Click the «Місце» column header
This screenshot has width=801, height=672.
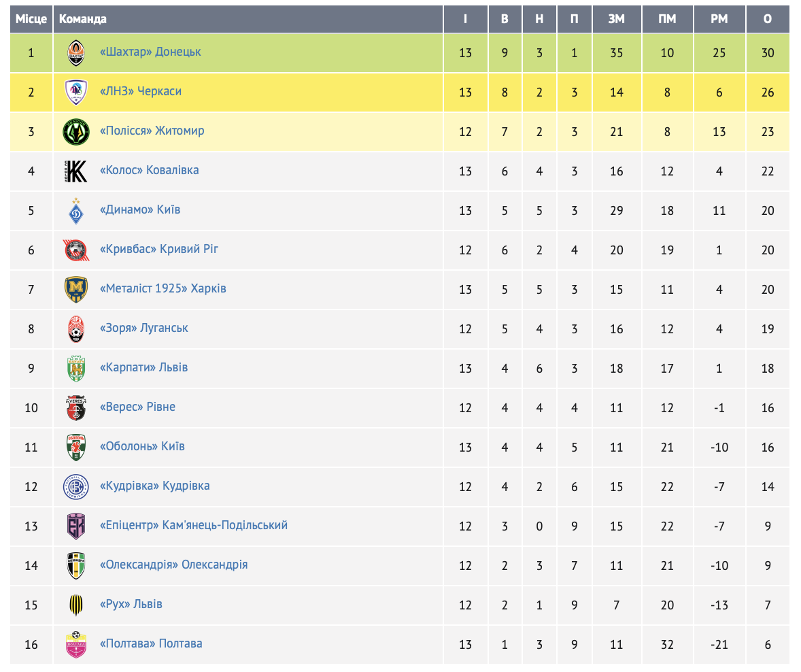point(31,19)
